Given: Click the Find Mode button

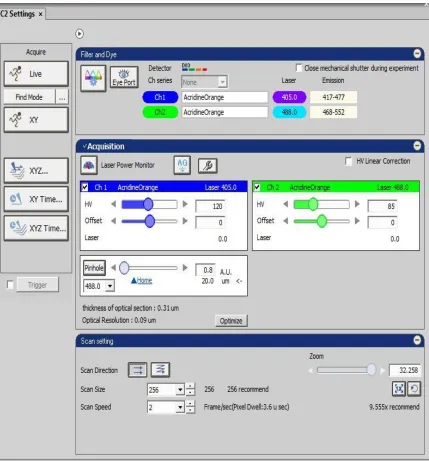Looking at the screenshot, I should coord(29,97).
